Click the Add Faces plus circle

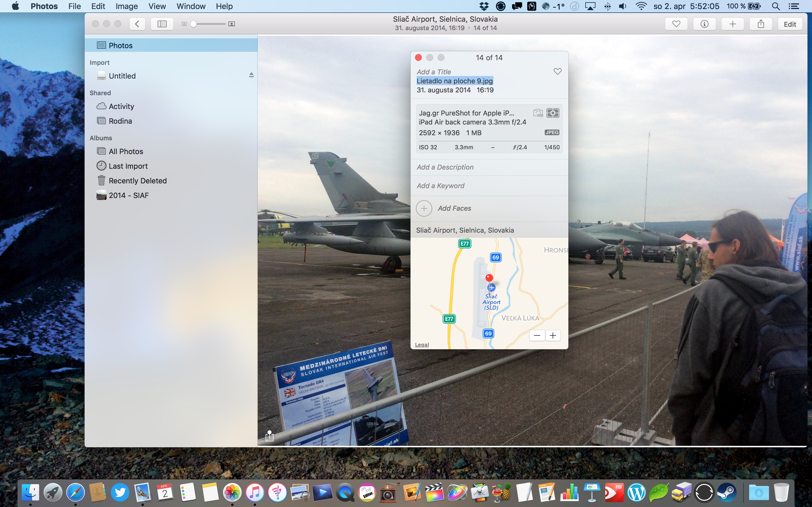[x=424, y=208]
